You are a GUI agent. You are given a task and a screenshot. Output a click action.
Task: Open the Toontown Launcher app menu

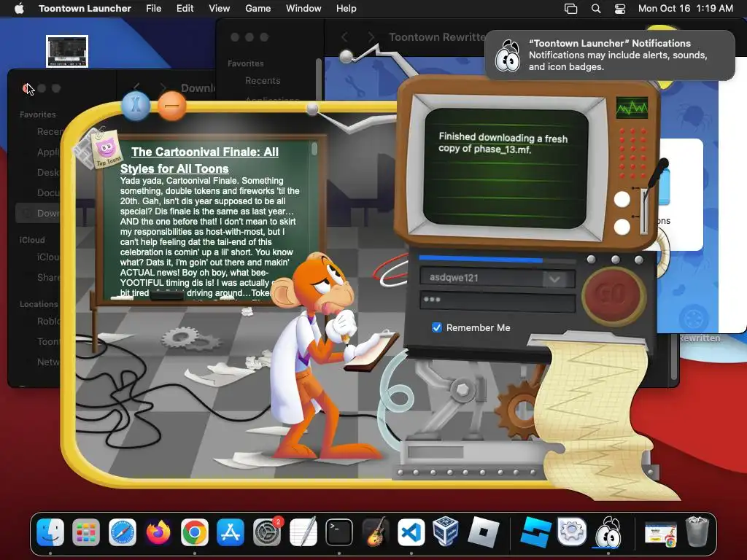(x=85, y=9)
